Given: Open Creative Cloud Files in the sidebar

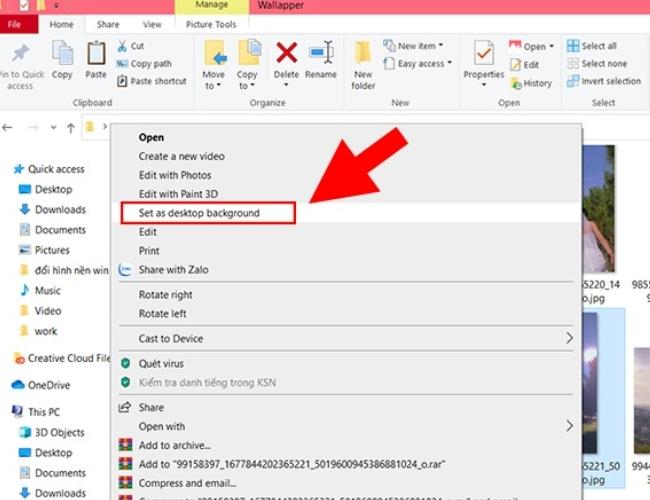Looking at the screenshot, I should [x=61, y=358].
